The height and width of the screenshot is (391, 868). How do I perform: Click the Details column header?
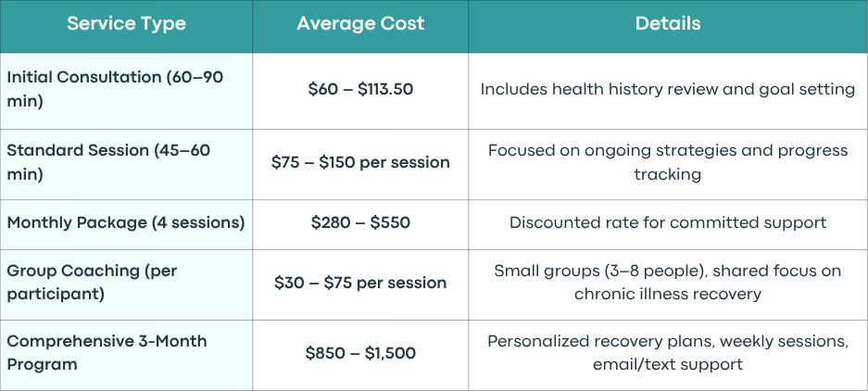[668, 24]
